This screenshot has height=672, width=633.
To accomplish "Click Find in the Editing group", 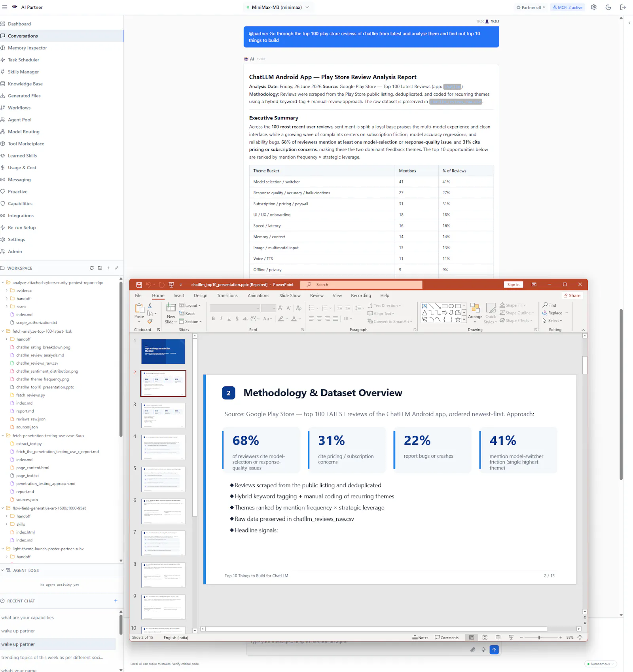I will 550,305.
